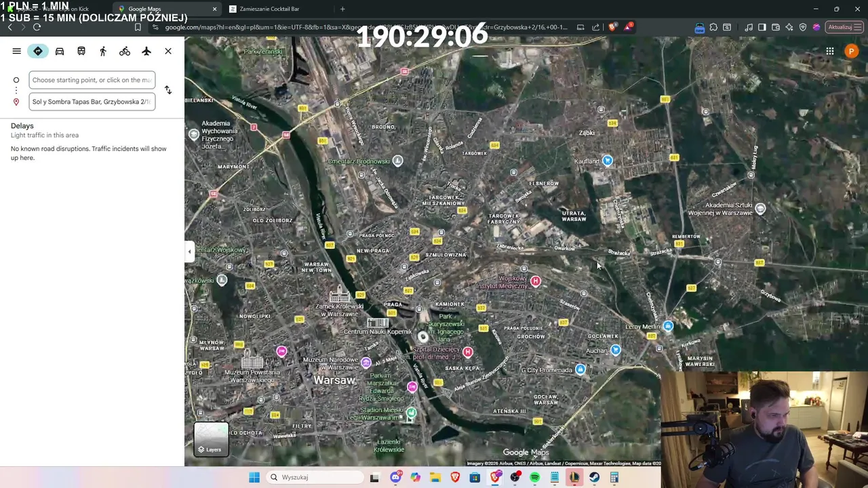Image resolution: width=868 pixels, height=488 pixels.
Task: Select walking travel mode
Action: pyautogui.click(x=103, y=52)
